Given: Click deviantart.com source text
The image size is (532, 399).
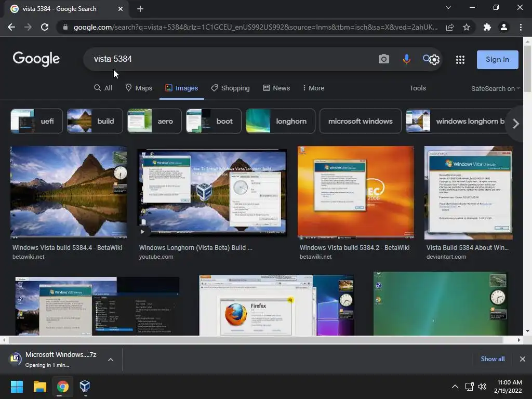Looking at the screenshot, I should click(446, 257).
